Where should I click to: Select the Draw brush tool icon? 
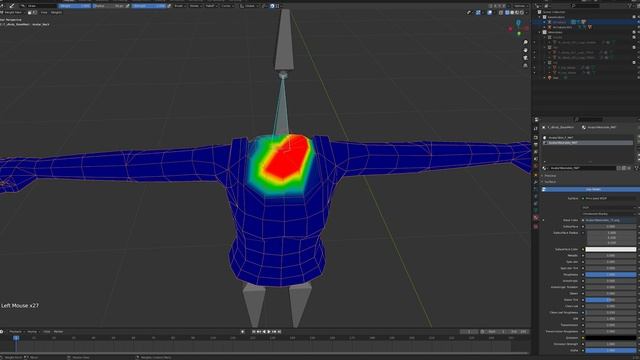point(12,6)
